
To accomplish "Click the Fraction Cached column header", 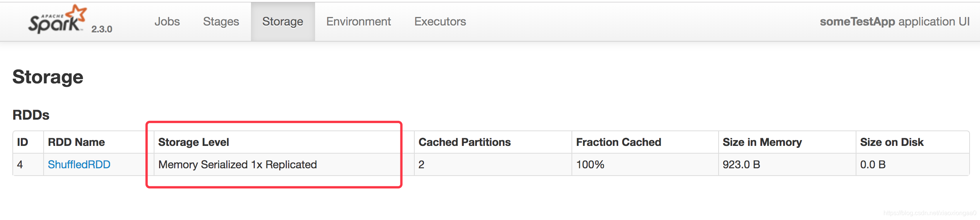I will 619,142.
